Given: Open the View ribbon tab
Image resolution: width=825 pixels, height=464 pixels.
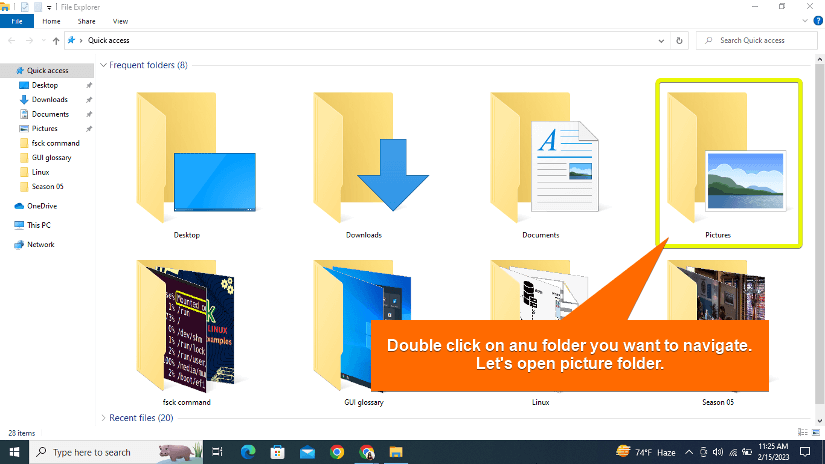Looking at the screenshot, I should 120,22.
